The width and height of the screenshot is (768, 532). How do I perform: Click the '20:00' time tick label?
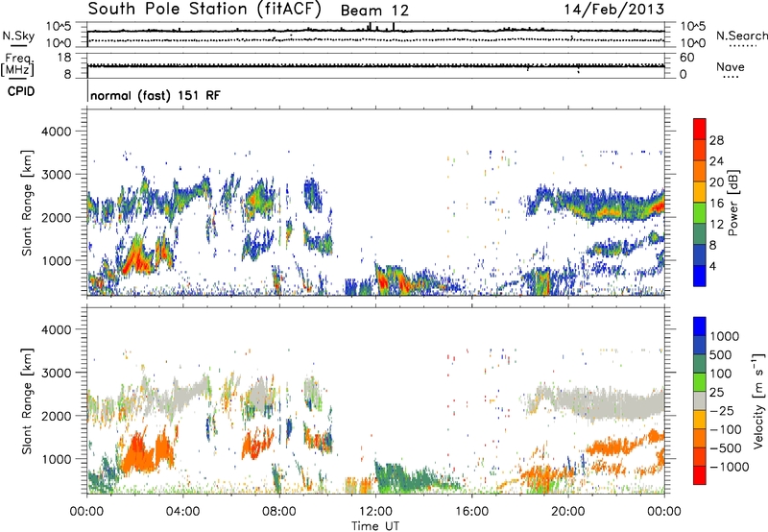(x=568, y=512)
